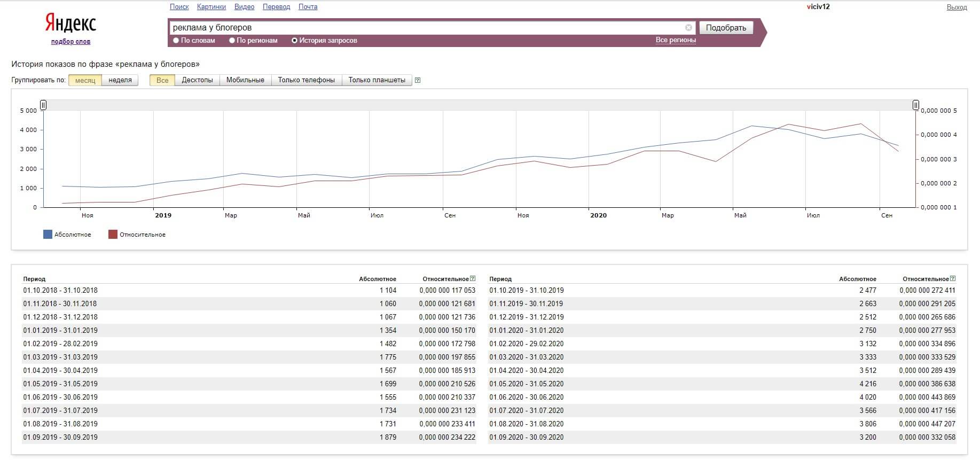Click the help icon beside device tabs
Image resolution: width=980 pixels, height=460 pixels.
pos(418,80)
